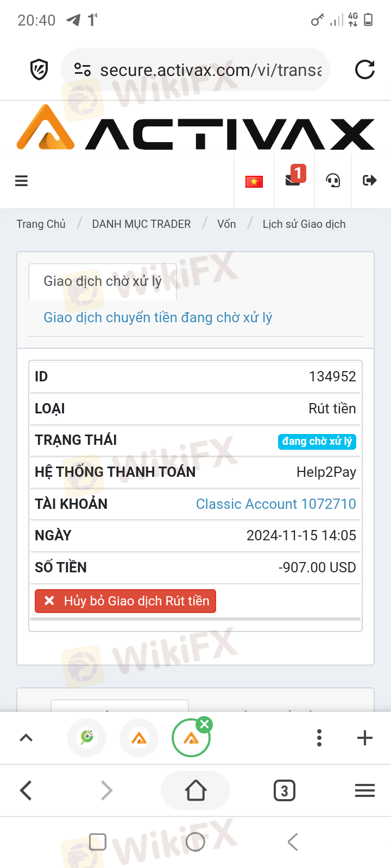Log out using the exit arrow icon
This screenshot has height=868, width=391.
pos(370,180)
